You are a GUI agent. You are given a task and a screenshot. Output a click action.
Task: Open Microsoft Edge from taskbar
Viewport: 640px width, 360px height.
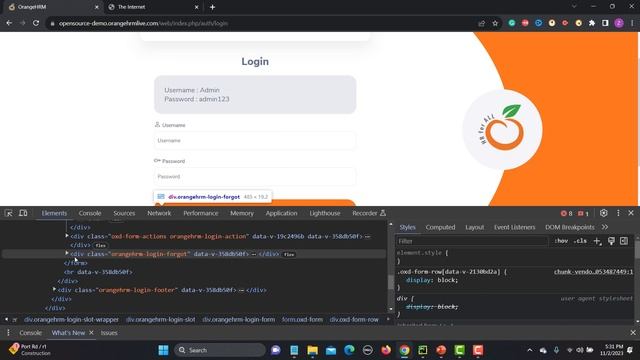coord(349,350)
